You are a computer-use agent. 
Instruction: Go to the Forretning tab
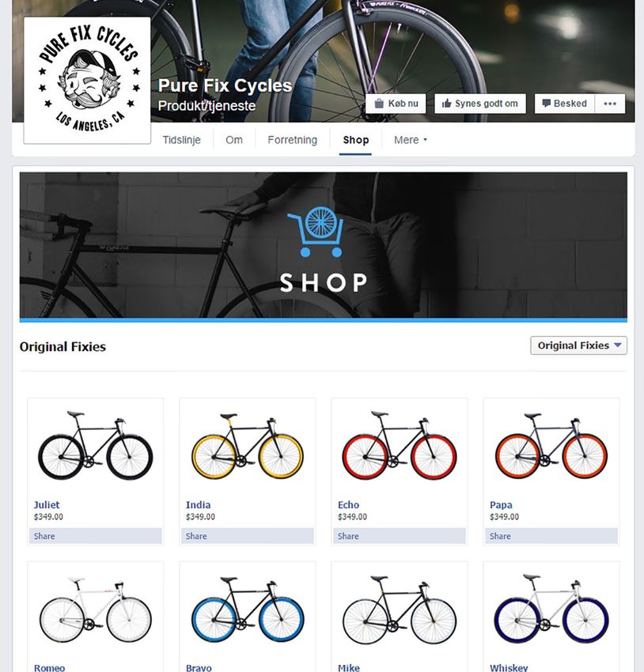point(293,140)
